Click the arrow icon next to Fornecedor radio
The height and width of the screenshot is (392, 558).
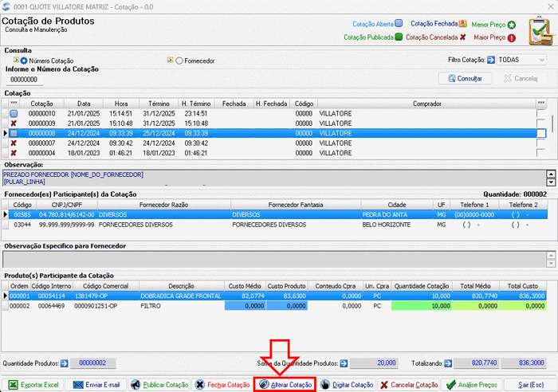(170, 60)
